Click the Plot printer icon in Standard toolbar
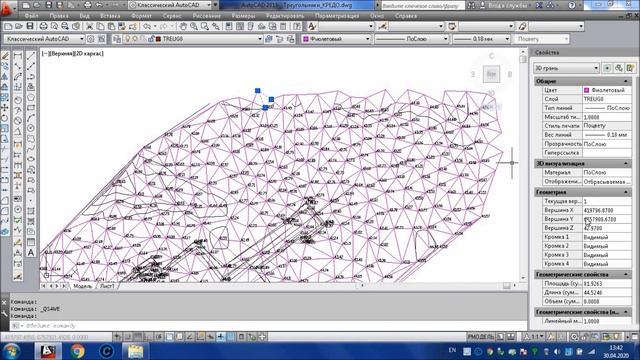 (43, 26)
